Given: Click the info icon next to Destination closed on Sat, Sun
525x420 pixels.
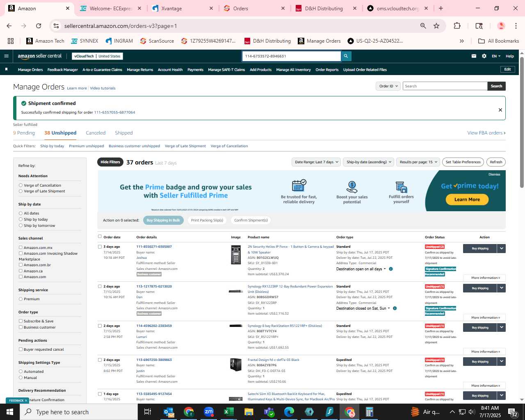Looking at the screenshot, I should (x=395, y=308).
